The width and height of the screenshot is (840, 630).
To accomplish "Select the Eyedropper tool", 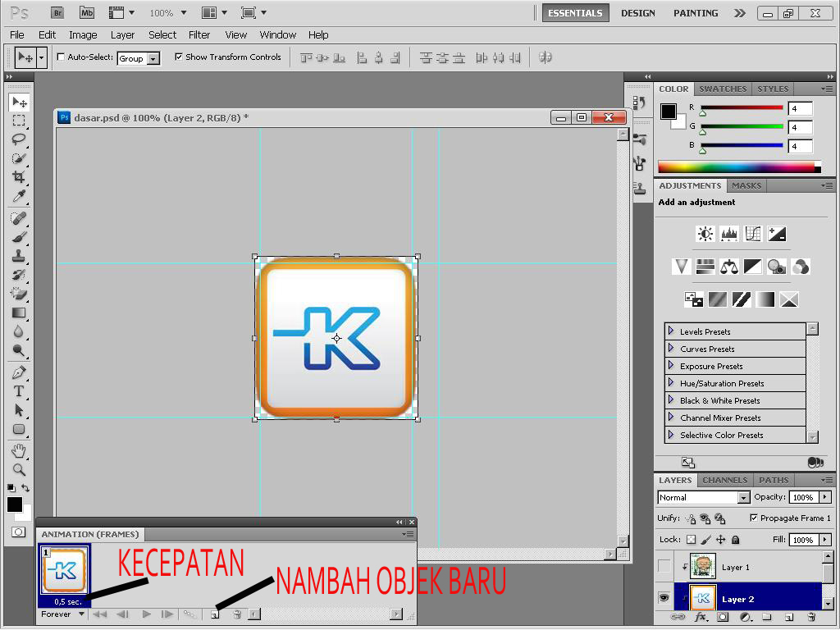I will coord(19,196).
